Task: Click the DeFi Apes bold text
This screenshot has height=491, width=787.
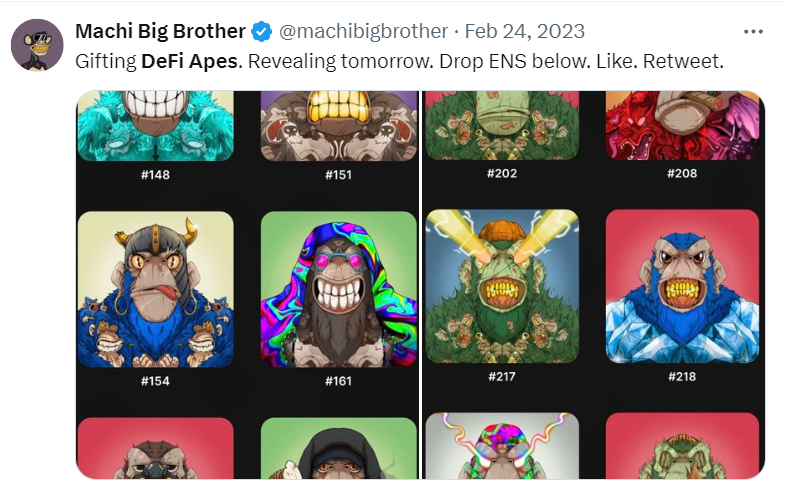Action: point(189,61)
